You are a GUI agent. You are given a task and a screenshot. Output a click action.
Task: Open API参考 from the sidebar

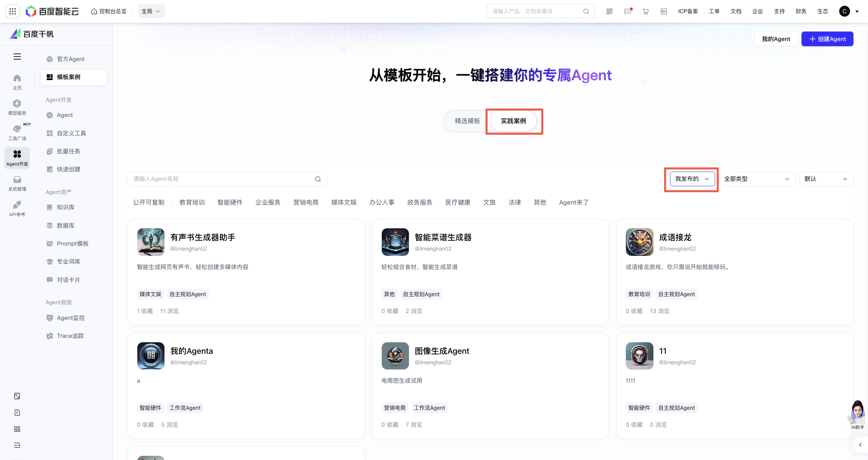[x=17, y=209]
